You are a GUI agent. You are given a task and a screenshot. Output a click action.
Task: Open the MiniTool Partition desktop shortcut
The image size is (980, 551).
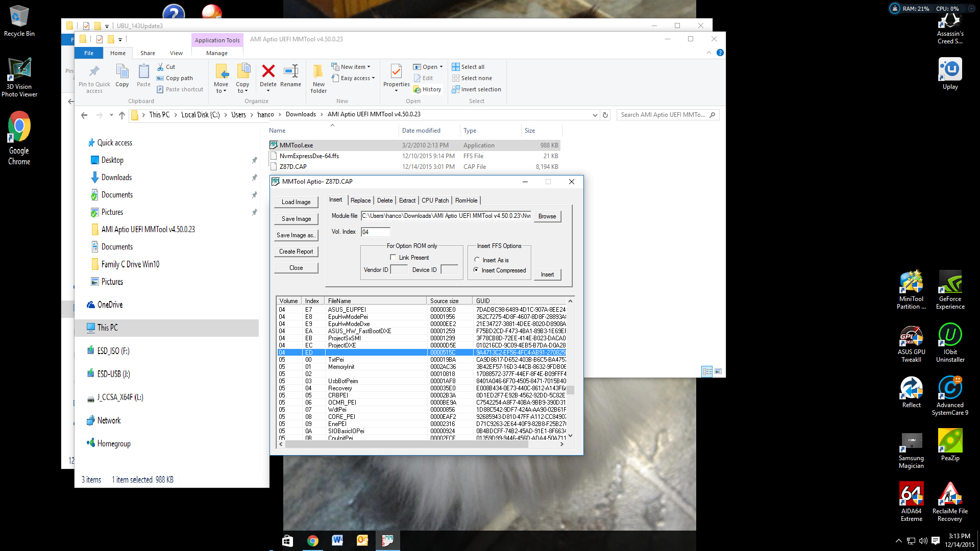(x=911, y=290)
